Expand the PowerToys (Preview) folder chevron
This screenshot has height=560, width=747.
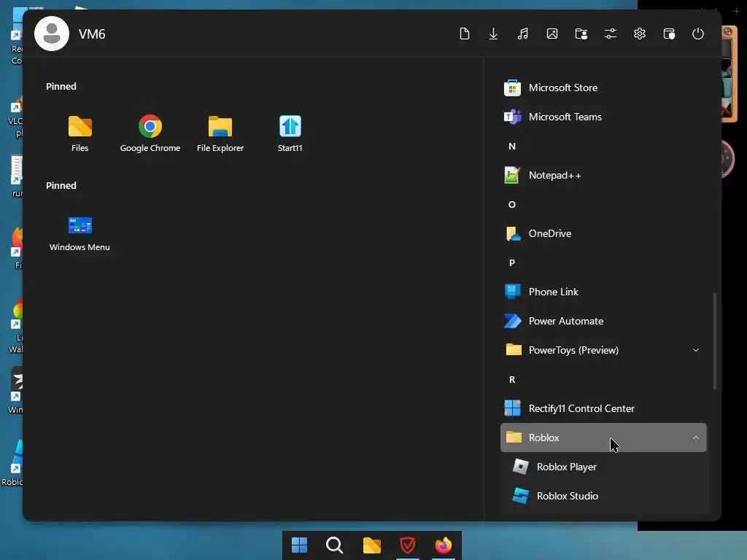695,350
